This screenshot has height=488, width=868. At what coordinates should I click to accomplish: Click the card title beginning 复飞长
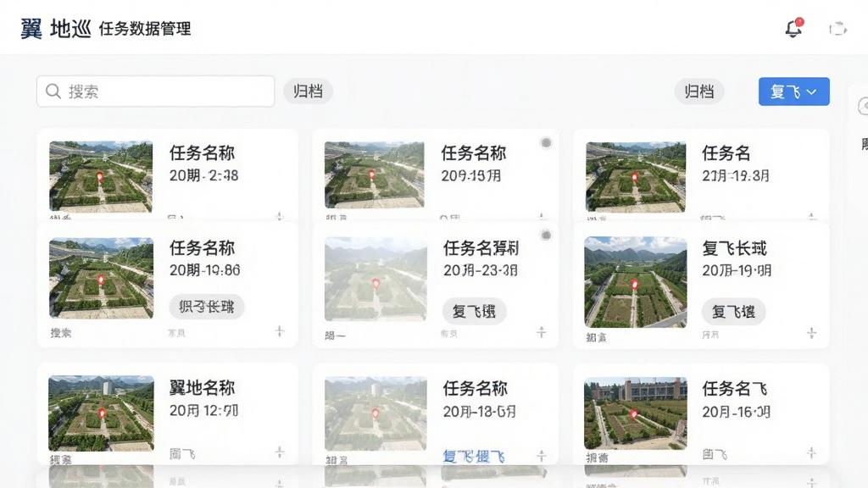(x=735, y=248)
